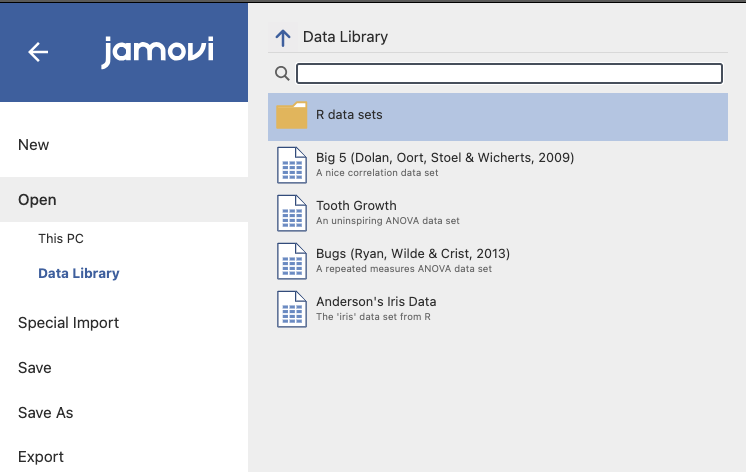
Task: Select Open in the sidebar menu
Action: tap(37, 200)
